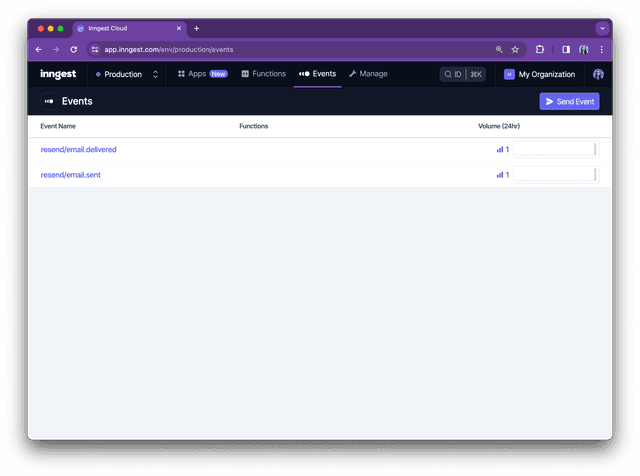Open the ID search box
Image resolution: width=640 pixels, height=476 pixels.
click(462, 74)
